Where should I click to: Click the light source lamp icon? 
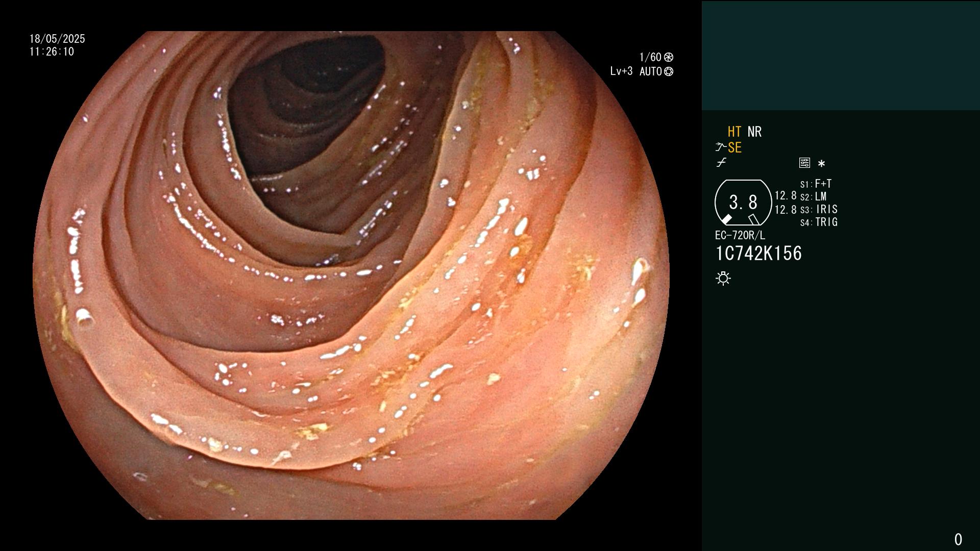(723, 278)
